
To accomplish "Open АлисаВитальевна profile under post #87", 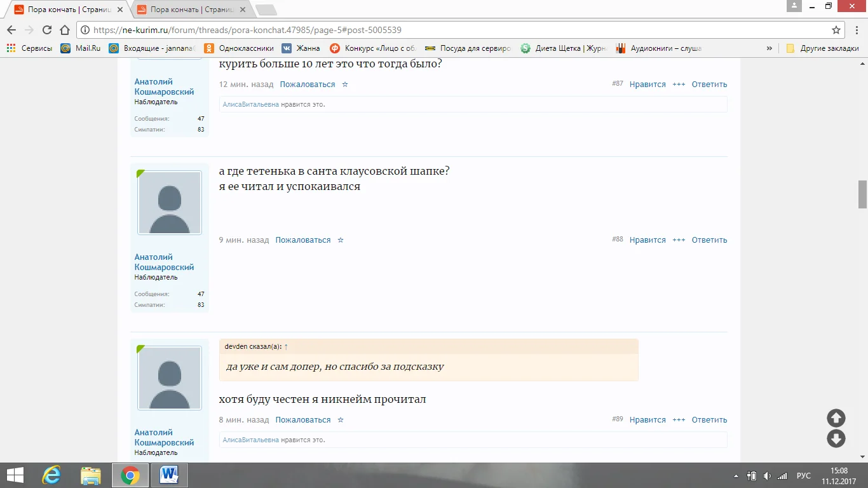I will pos(251,104).
